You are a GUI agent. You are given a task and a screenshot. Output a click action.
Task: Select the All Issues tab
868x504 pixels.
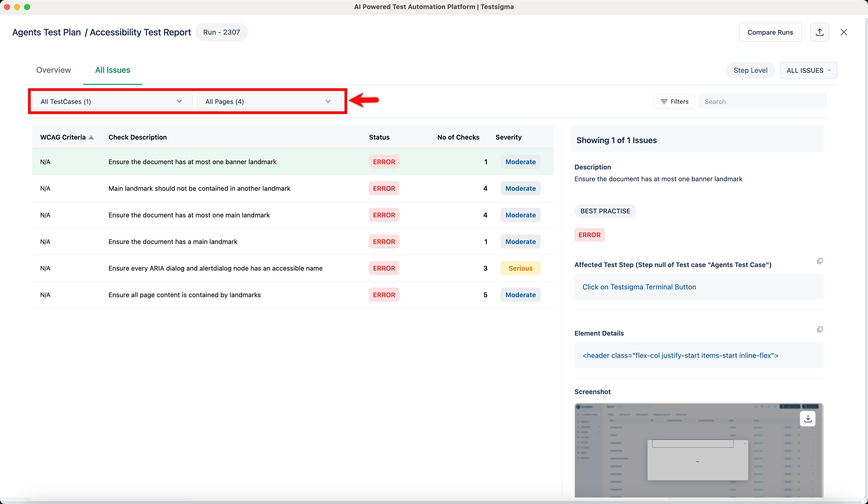pos(113,70)
